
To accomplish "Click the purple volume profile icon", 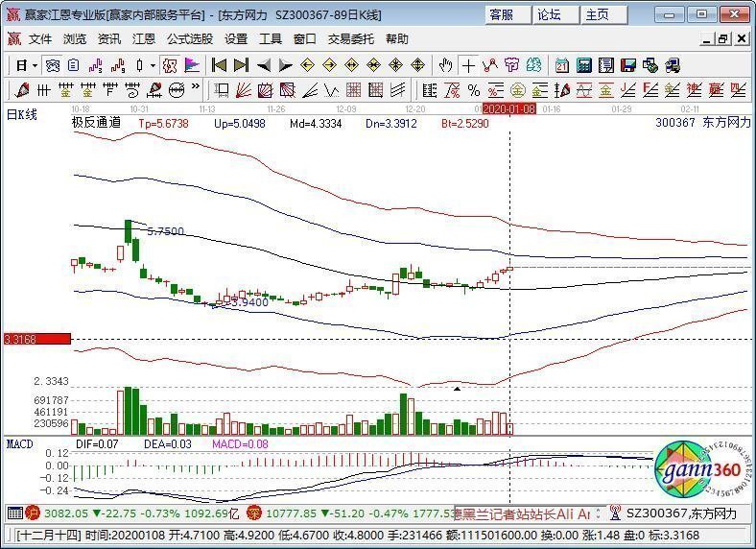I will (x=192, y=65).
